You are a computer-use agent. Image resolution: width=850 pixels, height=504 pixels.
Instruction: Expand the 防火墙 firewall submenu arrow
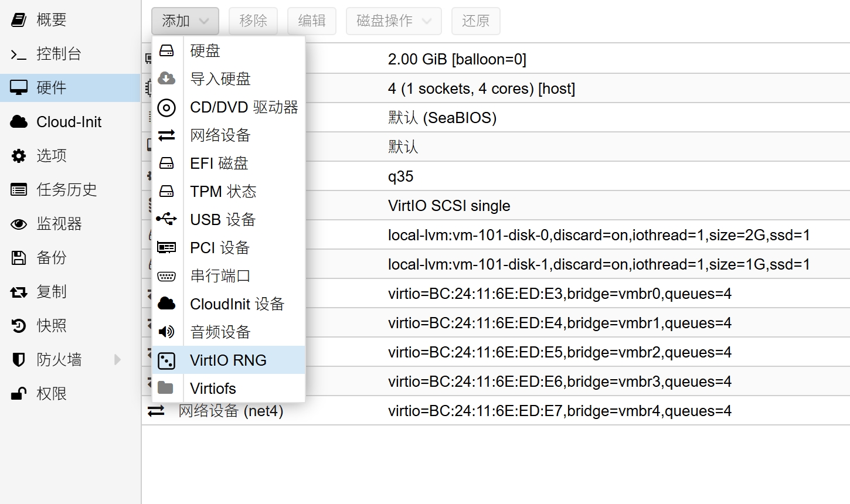click(x=117, y=359)
